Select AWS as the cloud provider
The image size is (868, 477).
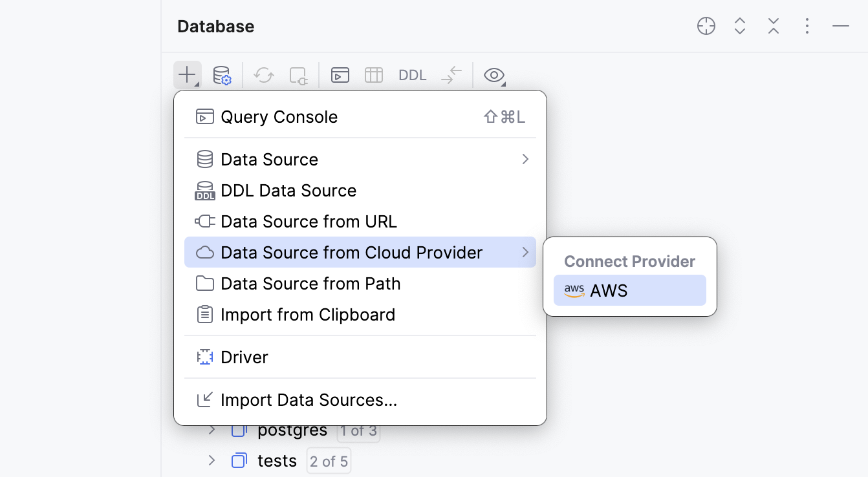[x=629, y=290]
